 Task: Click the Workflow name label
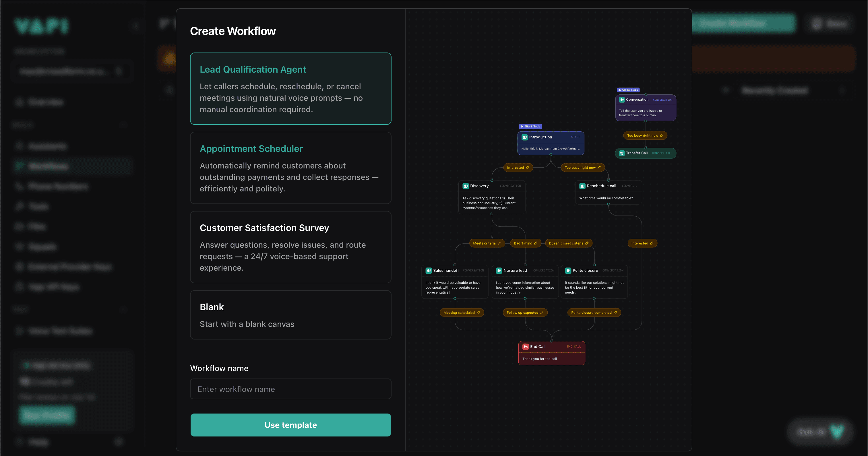219,368
